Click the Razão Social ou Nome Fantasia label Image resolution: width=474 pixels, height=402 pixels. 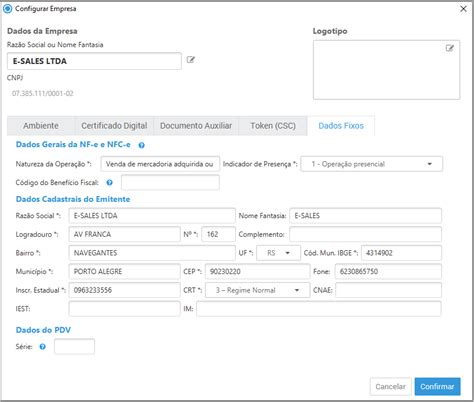(55, 45)
